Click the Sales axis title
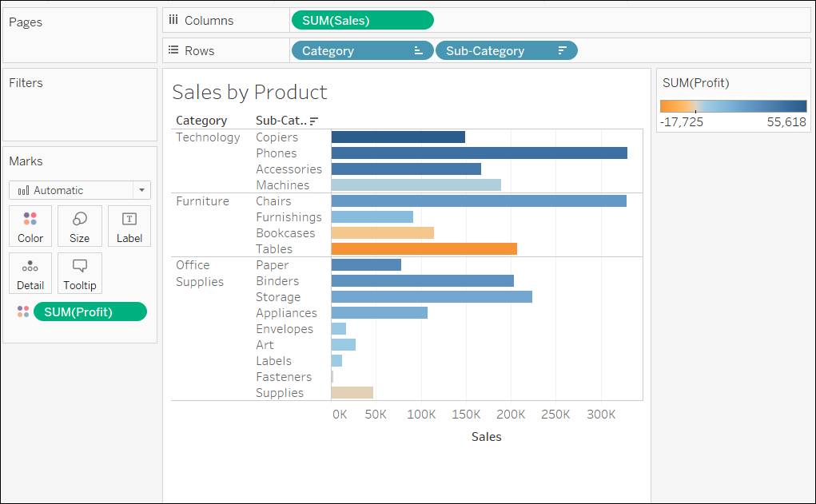The height and width of the screenshot is (504, 816). pyautogui.click(x=486, y=437)
